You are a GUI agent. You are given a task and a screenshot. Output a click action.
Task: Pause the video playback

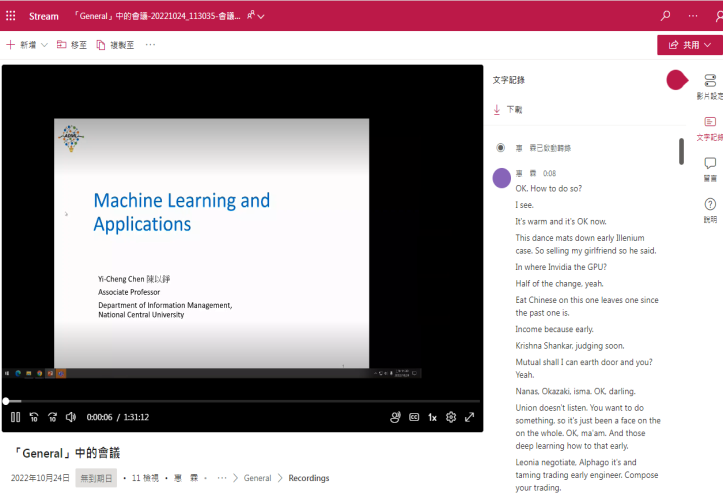click(x=15, y=417)
